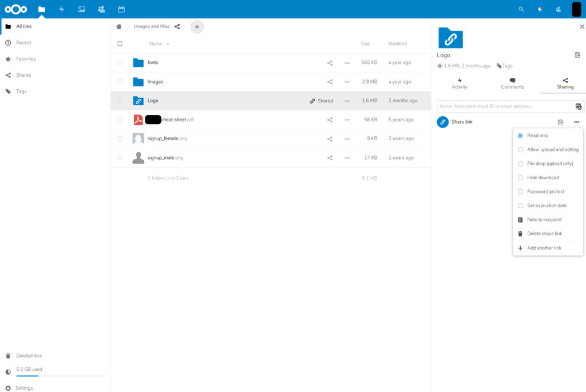This screenshot has height=392, width=586.
Task: Click the search magnifier icon
Action: [521, 9]
